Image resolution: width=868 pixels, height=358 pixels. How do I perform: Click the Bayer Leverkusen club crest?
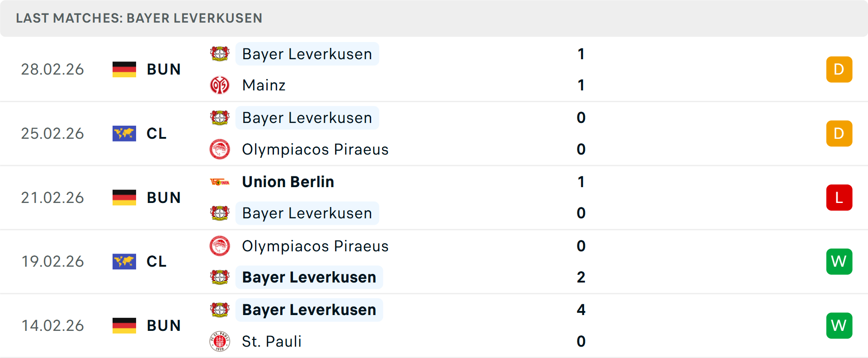tap(220, 54)
